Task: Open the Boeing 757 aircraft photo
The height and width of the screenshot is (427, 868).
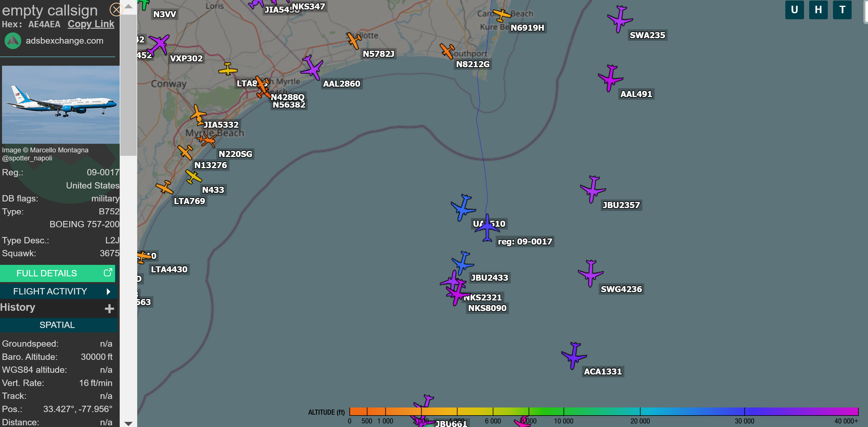Action: pyautogui.click(x=61, y=104)
